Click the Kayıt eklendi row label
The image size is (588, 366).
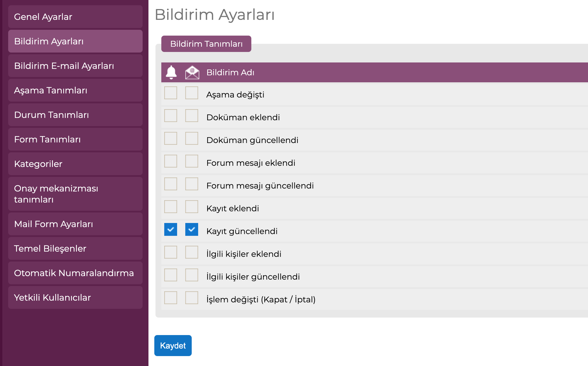point(233,208)
